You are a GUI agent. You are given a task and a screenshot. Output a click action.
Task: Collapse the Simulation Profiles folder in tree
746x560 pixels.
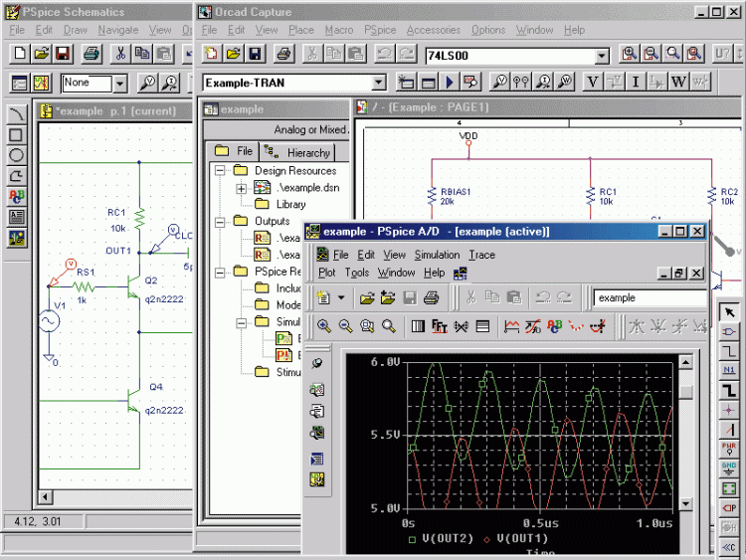coord(242,322)
